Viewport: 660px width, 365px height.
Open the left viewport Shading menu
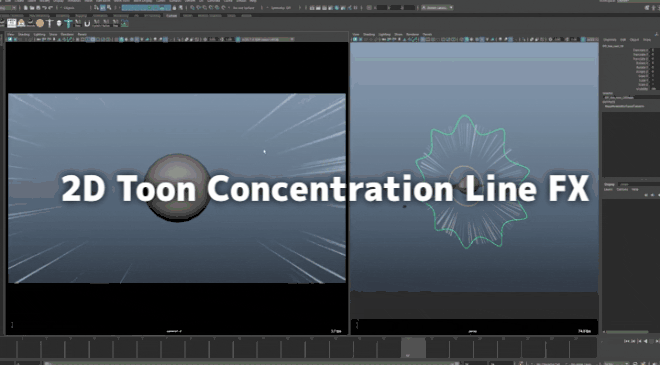point(24,34)
